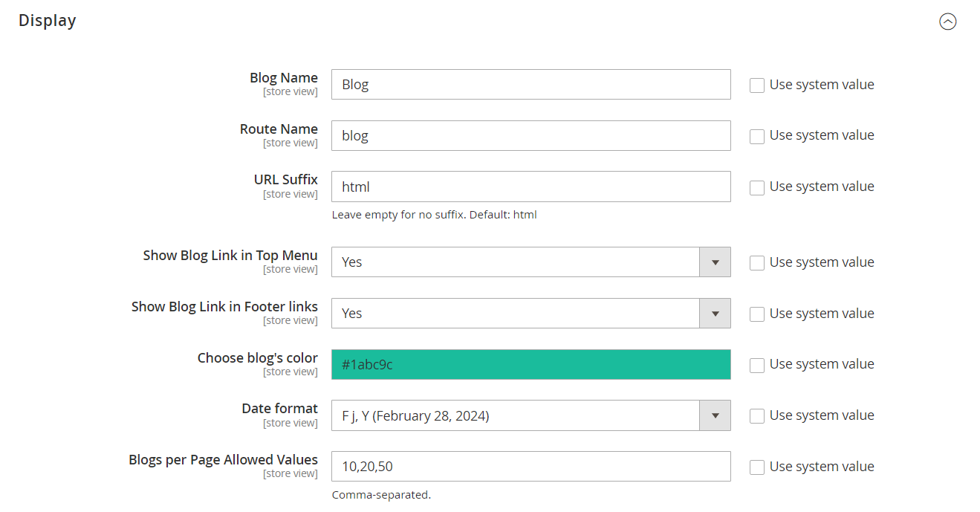Focus the Route Name input field
Screen dimensions: 980x512
point(530,136)
